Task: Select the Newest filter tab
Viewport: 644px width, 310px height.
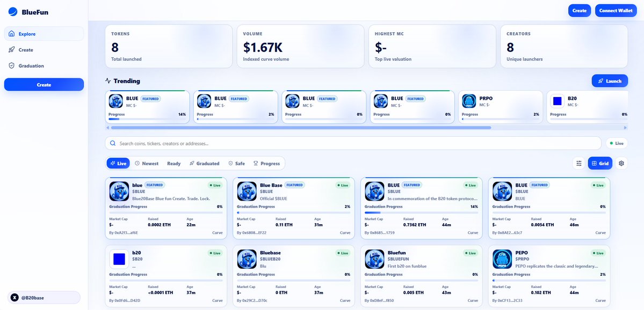Action: pyautogui.click(x=147, y=163)
